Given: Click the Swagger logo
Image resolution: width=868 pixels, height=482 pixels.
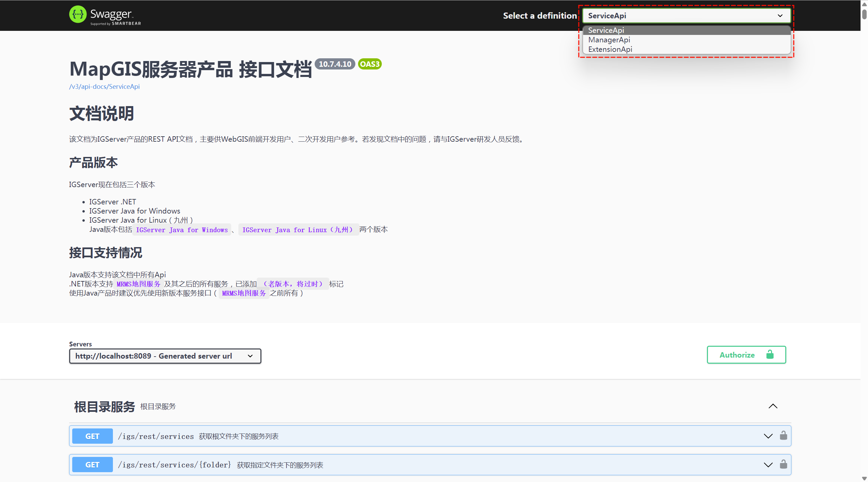Looking at the screenshot, I should pyautogui.click(x=105, y=15).
